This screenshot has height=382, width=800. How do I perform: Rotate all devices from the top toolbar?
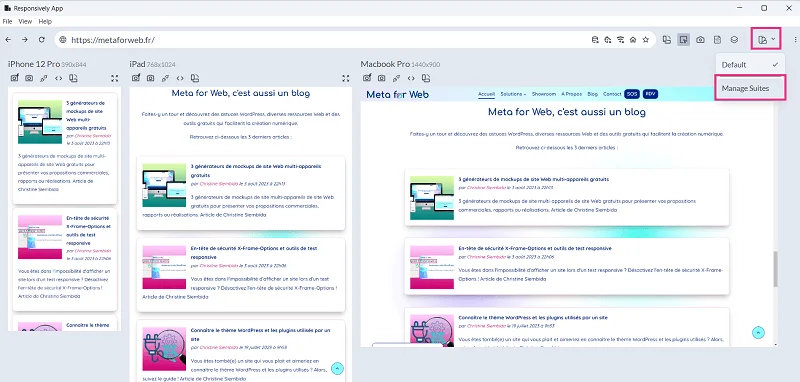[666, 40]
